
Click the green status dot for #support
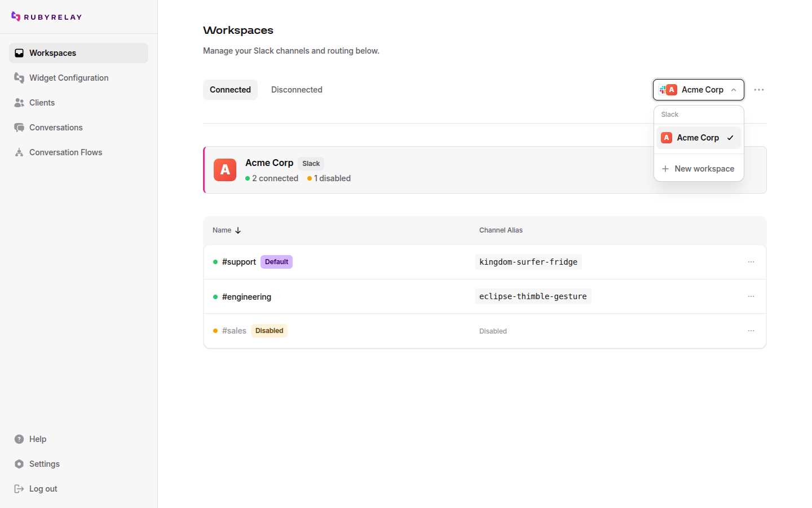pyautogui.click(x=215, y=262)
